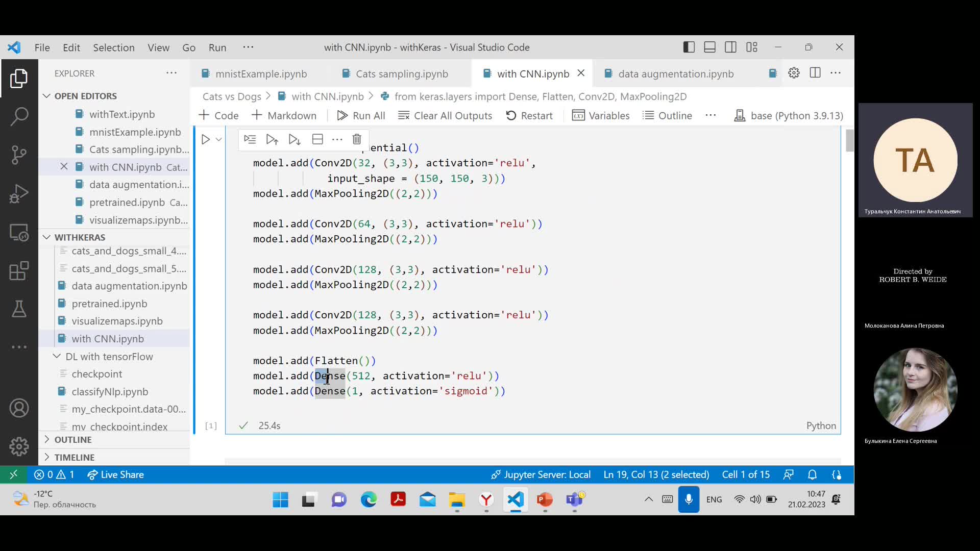This screenshot has width=980, height=551.
Task: Open Windows Start menu
Action: pos(280,499)
